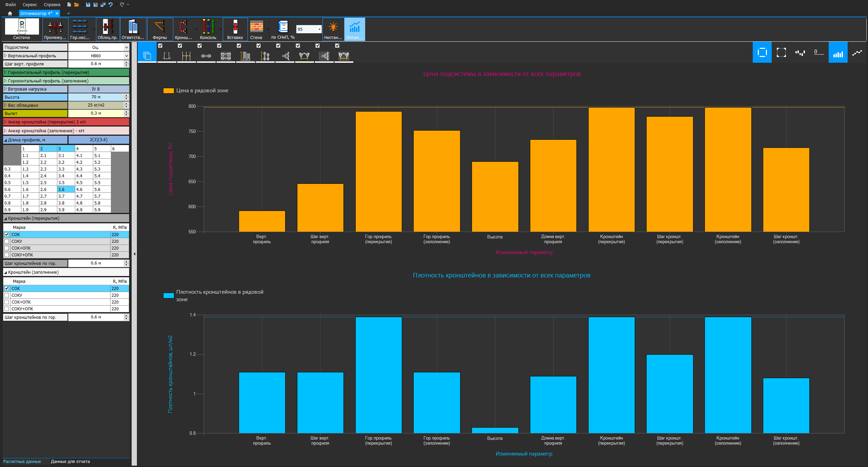
Task: Collapse the left panel with splitter arrow
Action: point(134,254)
